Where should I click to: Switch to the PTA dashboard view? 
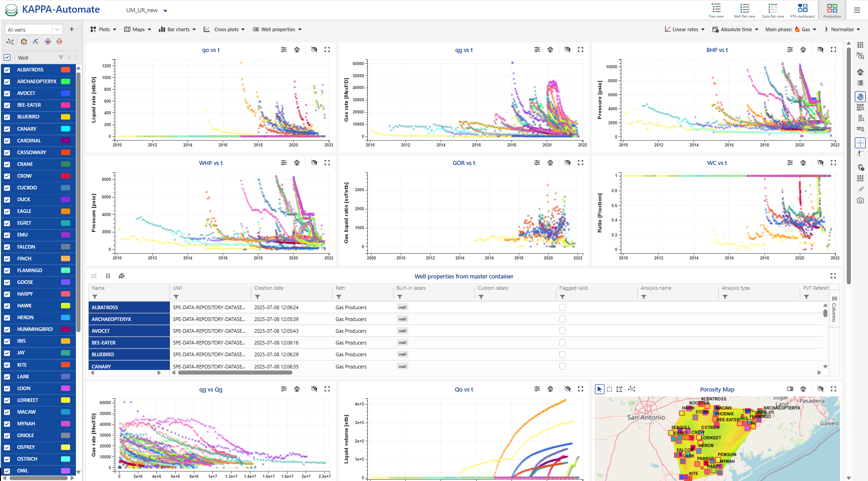pos(802,10)
